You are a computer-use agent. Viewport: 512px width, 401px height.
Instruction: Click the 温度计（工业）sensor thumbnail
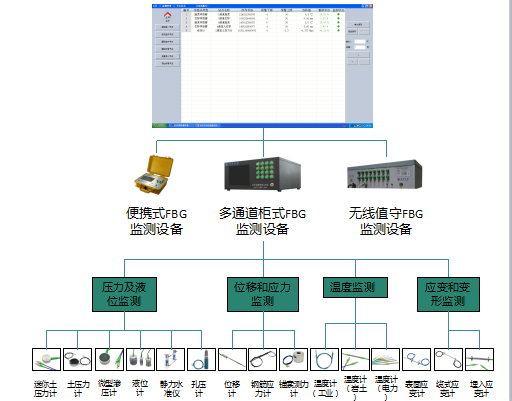point(324,360)
